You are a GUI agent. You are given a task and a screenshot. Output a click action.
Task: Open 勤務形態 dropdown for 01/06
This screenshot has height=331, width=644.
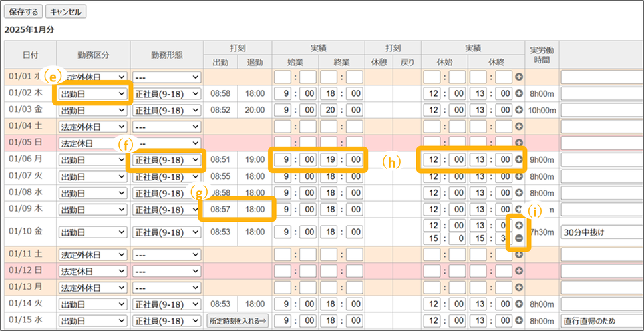167,160
